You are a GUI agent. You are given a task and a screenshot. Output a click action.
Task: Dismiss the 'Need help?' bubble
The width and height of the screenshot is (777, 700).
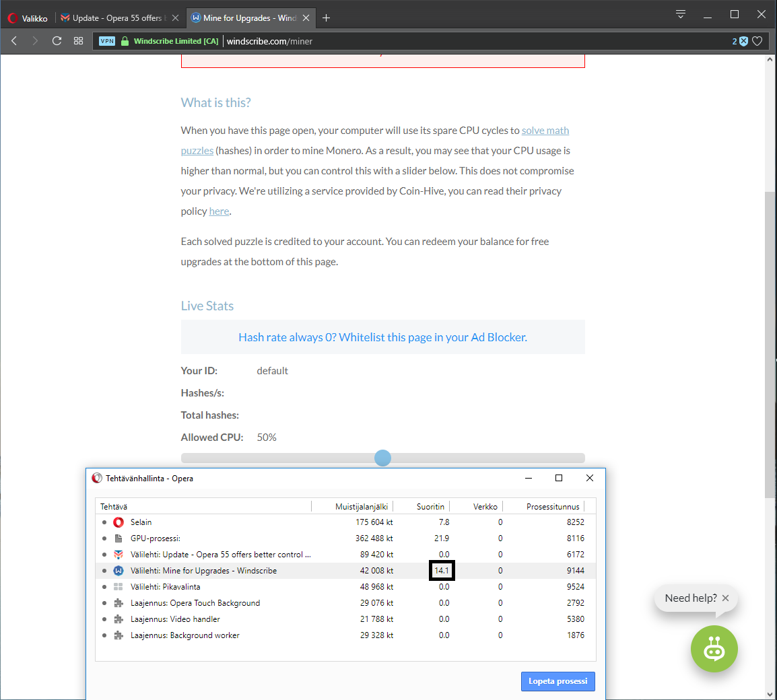click(x=725, y=598)
